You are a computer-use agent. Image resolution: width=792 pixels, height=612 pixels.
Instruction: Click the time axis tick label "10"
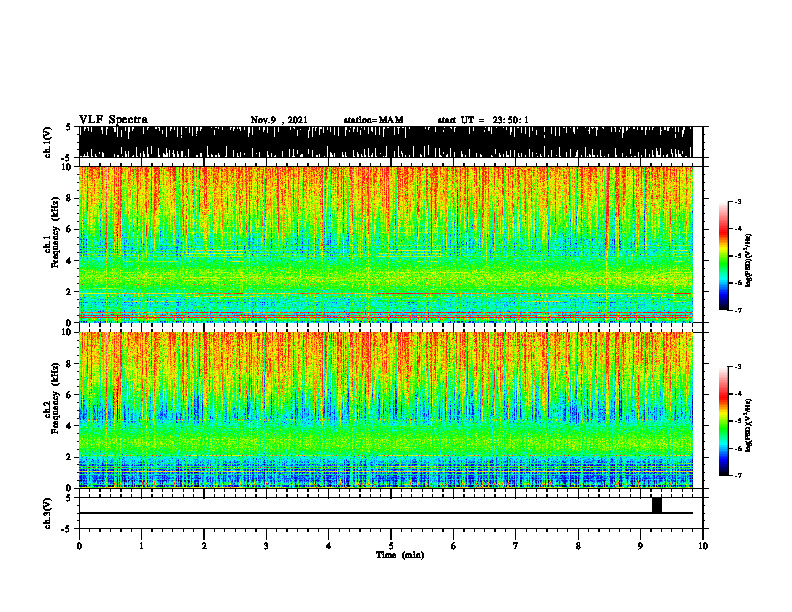[703, 546]
